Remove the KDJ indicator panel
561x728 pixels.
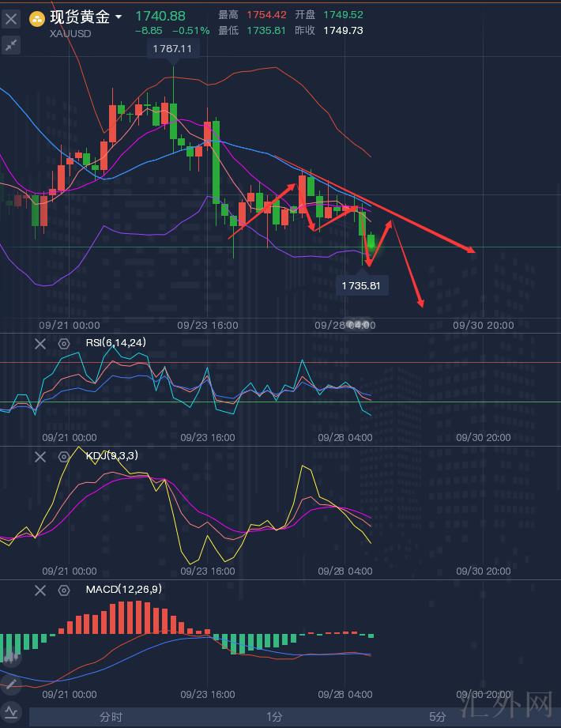40,457
